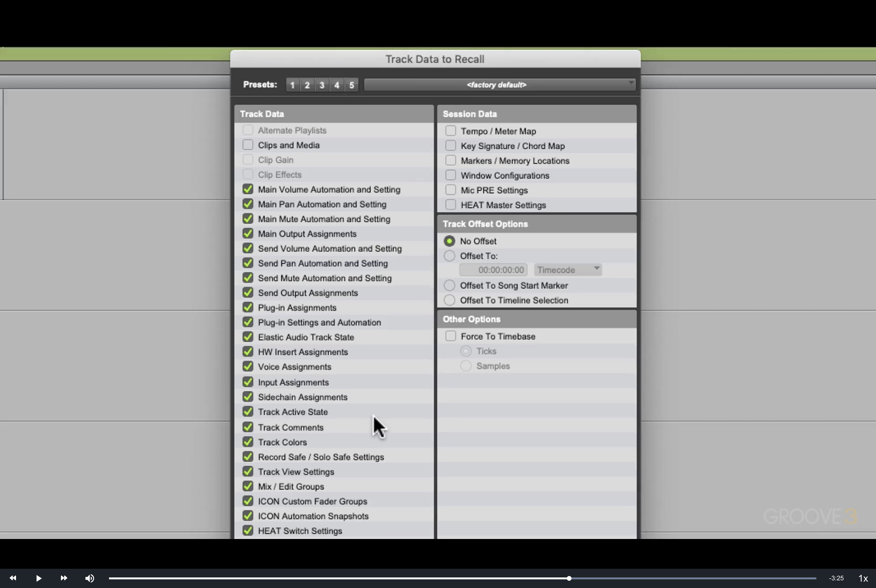Uncheck the HEAT Switch Settings checkbox
The image size is (876, 588).
[248, 530]
